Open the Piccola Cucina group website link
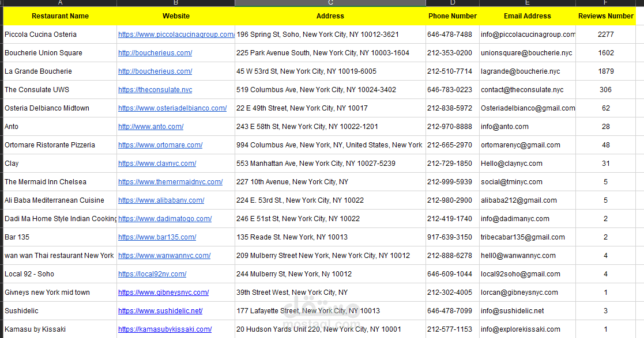 (x=176, y=35)
